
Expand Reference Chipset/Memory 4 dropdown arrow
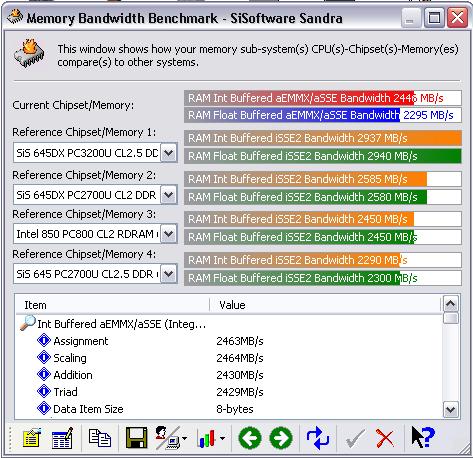tap(169, 274)
